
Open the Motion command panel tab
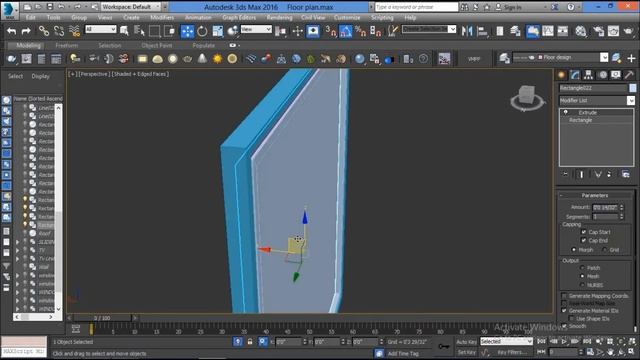point(602,75)
